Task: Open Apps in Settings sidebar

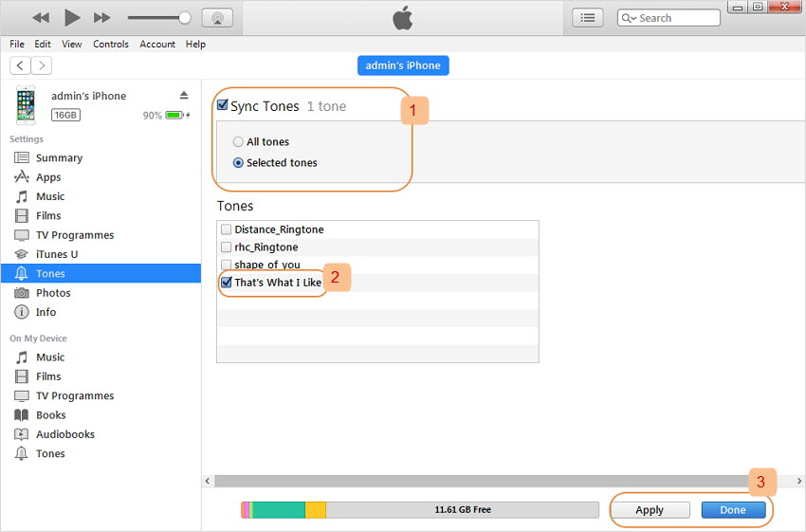Action: click(101, 177)
